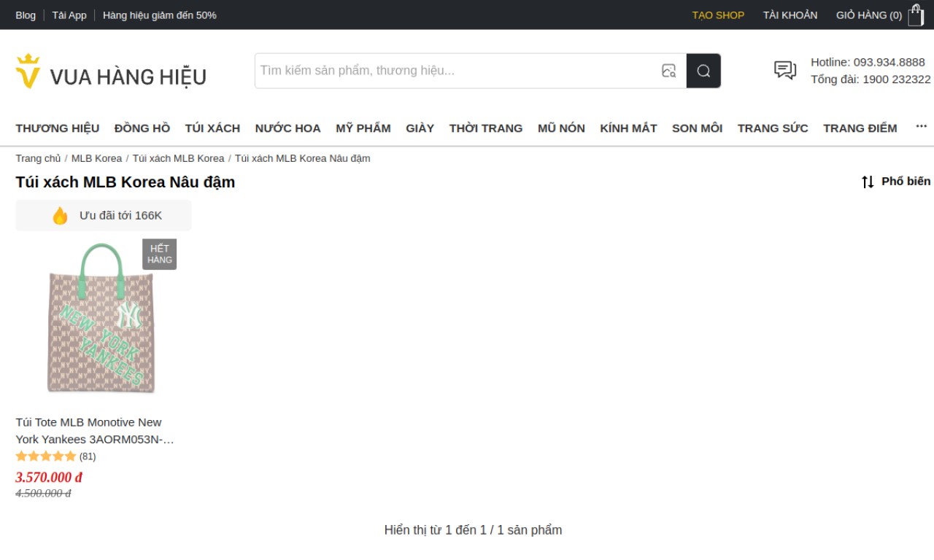The width and height of the screenshot is (934, 560).
Task: Open the MLB Monotive tote bag image
Action: 101,318
